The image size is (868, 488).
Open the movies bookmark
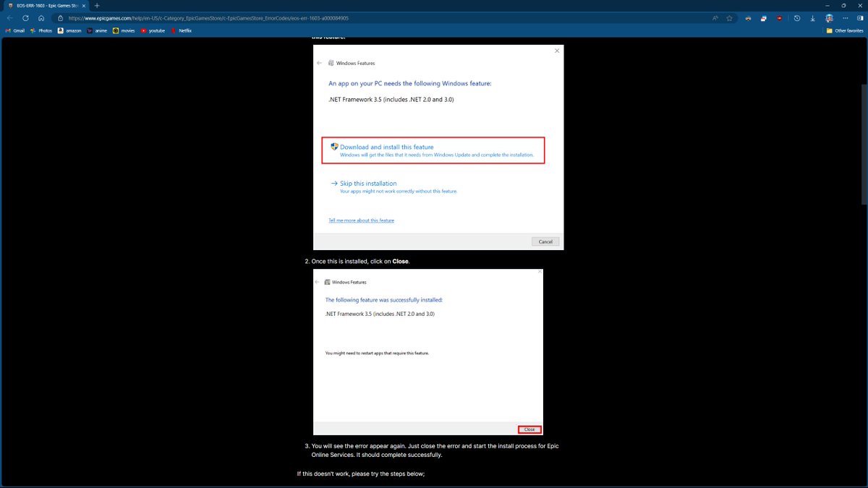124,31
